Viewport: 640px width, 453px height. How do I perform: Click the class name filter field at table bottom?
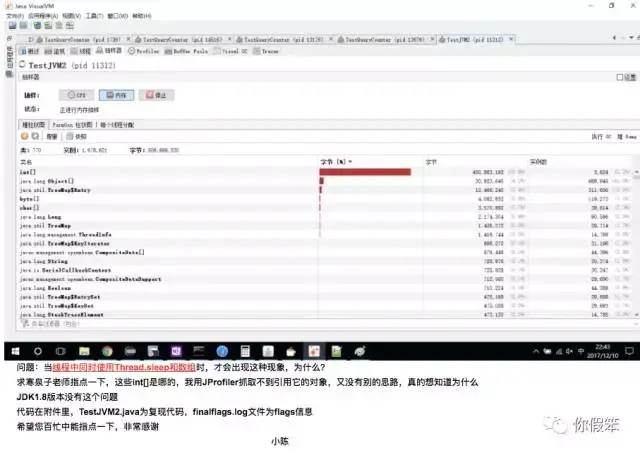(x=327, y=324)
